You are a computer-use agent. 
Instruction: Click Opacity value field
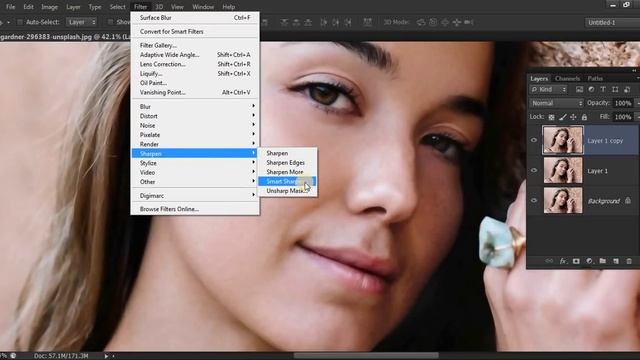coord(623,103)
